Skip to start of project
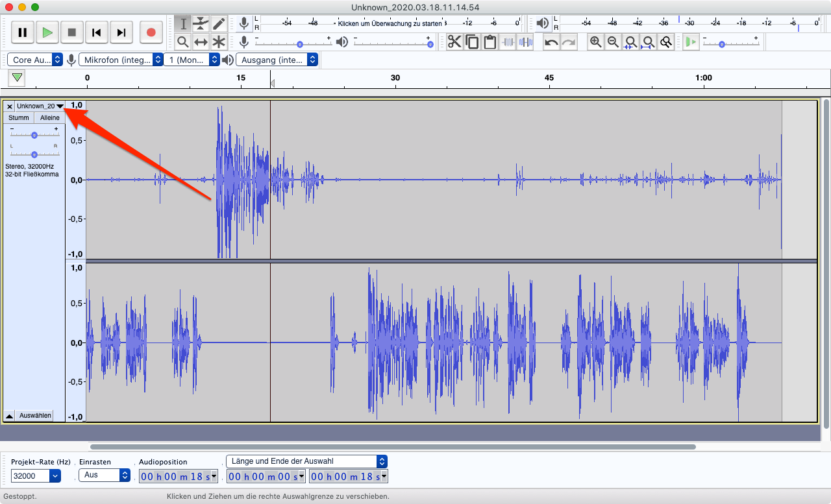The width and height of the screenshot is (831, 504). click(x=96, y=32)
